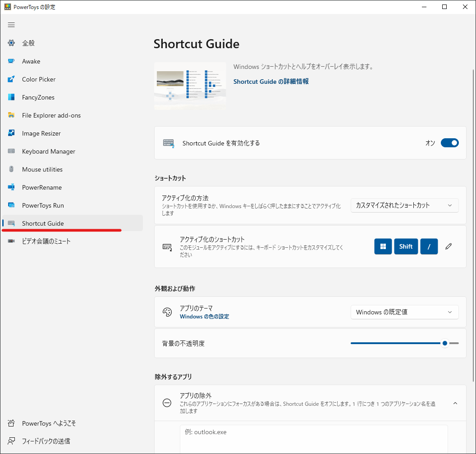Click the video conference mute camera icon
This screenshot has width=476, height=454.
(11, 241)
